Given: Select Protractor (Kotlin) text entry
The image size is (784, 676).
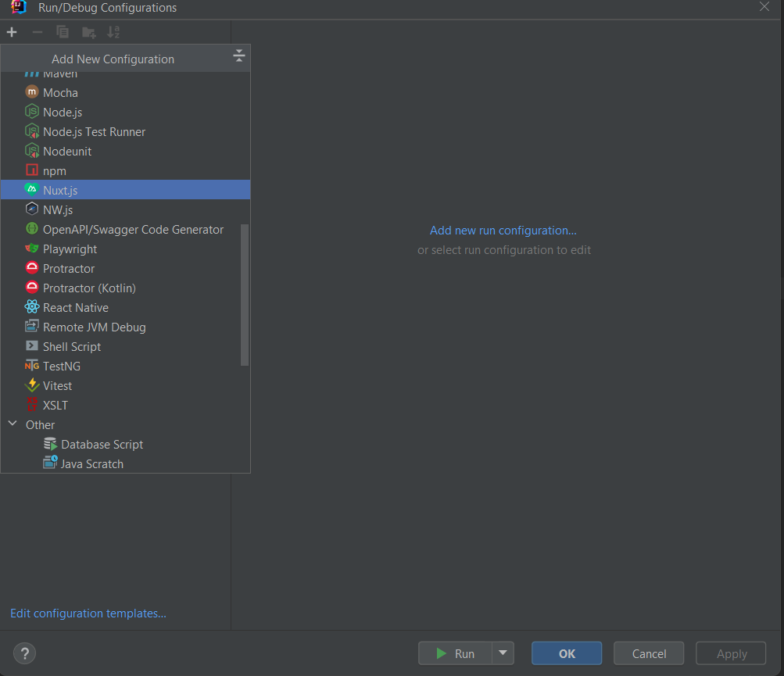Looking at the screenshot, I should pyautogui.click(x=90, y=288).
